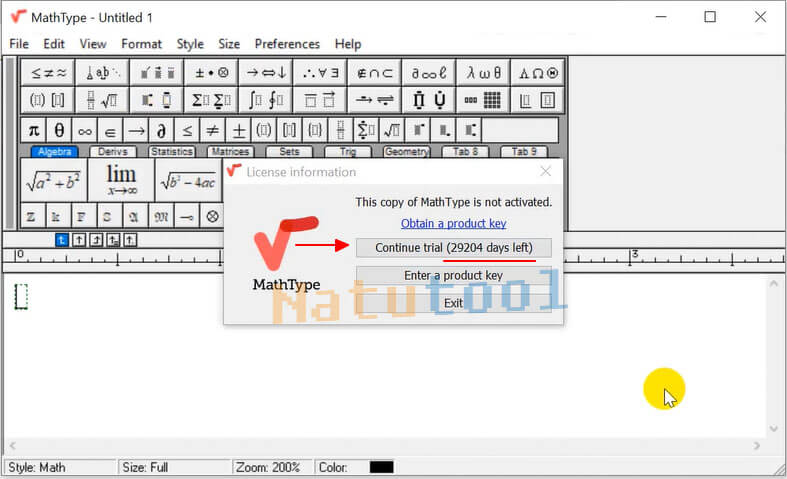
Task: Switch to the Derivs tab
Action: 113,152
